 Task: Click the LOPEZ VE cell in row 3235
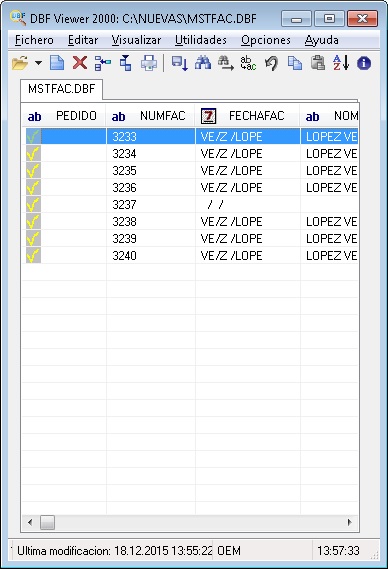click(330, 171)
